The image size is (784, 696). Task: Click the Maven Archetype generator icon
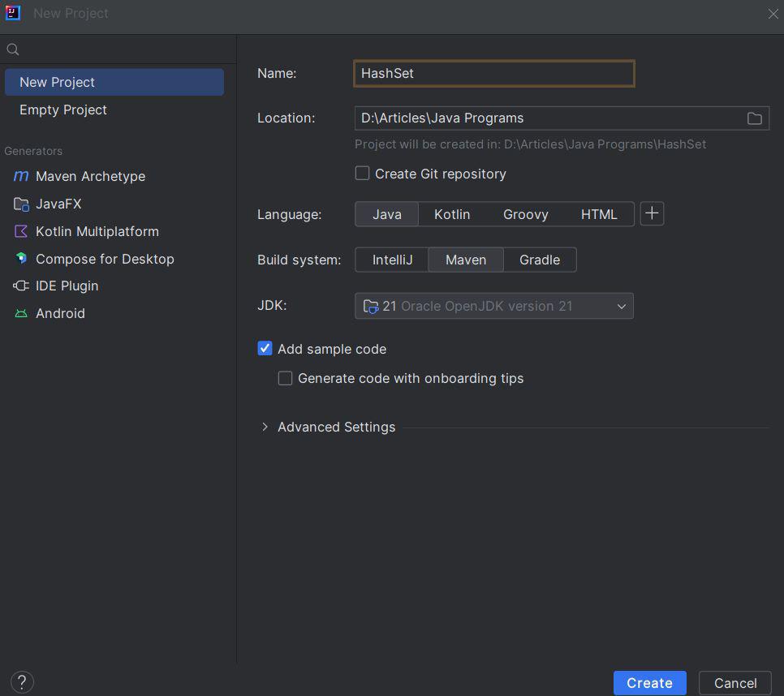21,176
